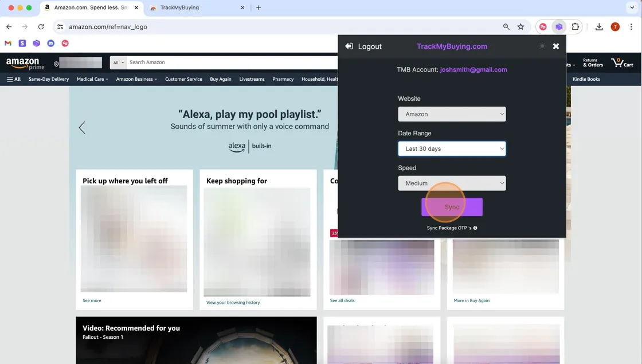The width and height of the screenshot is (642, 364).
Task: Bookmark this page with the star icon
Action: [521, 26]
